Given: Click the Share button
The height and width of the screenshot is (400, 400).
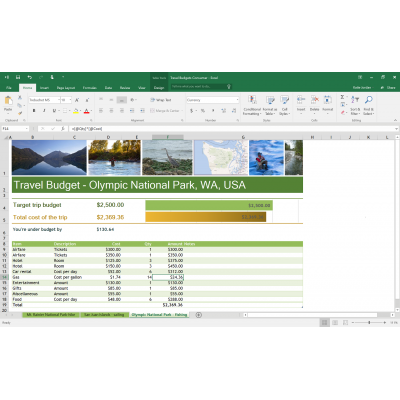Looking at the screenshot, I should pyautogui.click(x=388, y=87).
